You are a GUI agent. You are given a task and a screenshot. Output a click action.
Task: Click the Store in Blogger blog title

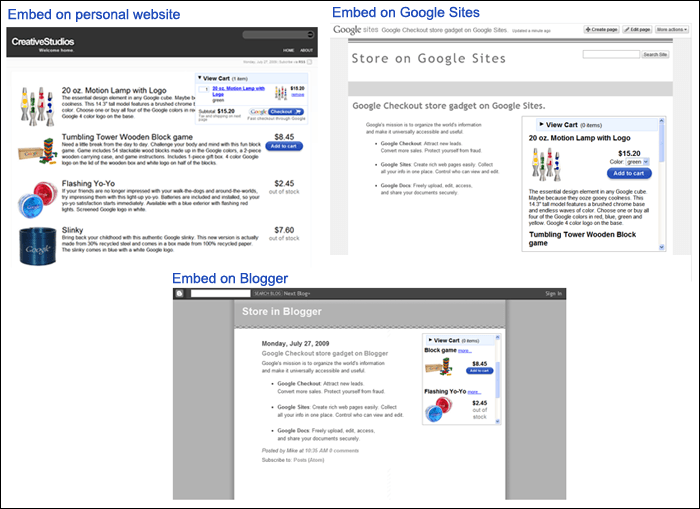(x=282, y=312)
